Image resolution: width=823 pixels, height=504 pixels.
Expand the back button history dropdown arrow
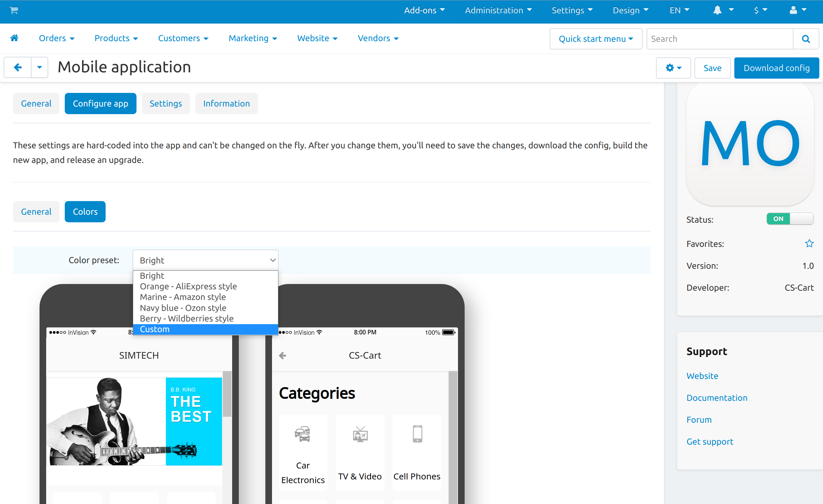40,67
